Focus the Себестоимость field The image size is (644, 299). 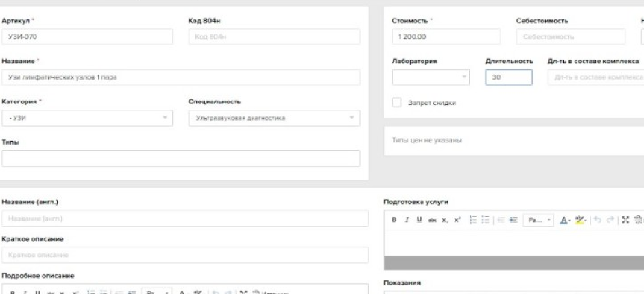(x=570, y=37)
